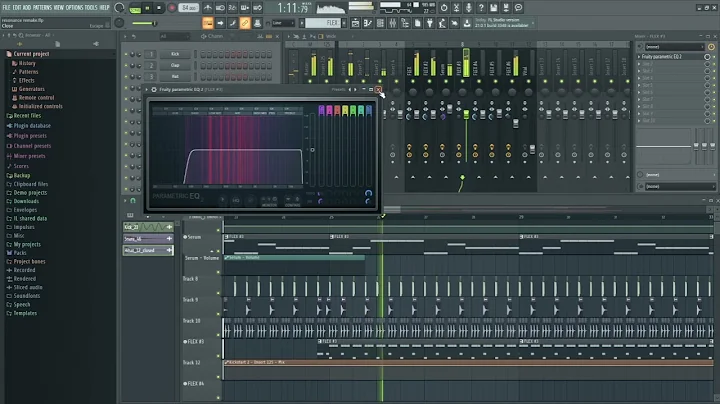Click the save project floppy icon
The height and width of the screenshot is (404, 720).
pos(493,8)
